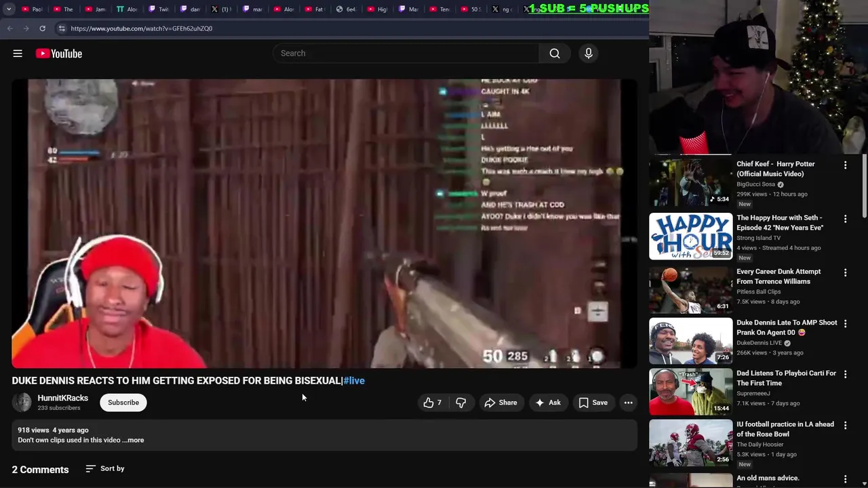Open options for Chief Keef video
Screen dimensions: 868x488
click(x=845, y=165)
